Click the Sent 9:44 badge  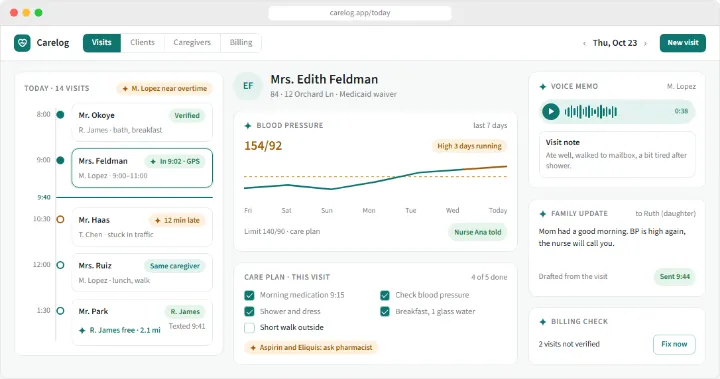coord(675,277)
